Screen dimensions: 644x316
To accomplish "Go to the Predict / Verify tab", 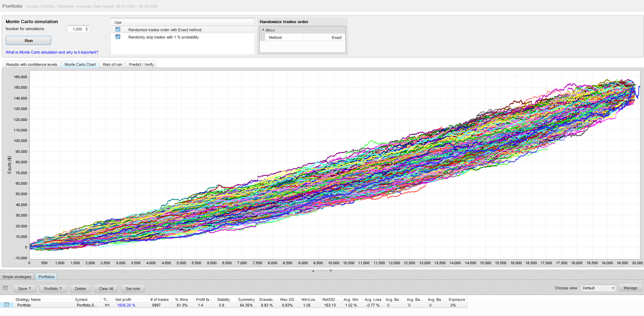I will (141, 64).
